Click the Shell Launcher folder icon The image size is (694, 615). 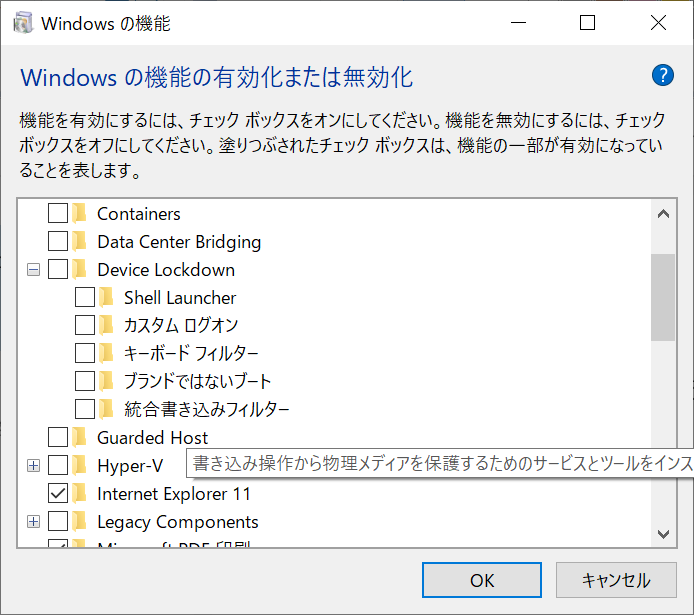106,297
